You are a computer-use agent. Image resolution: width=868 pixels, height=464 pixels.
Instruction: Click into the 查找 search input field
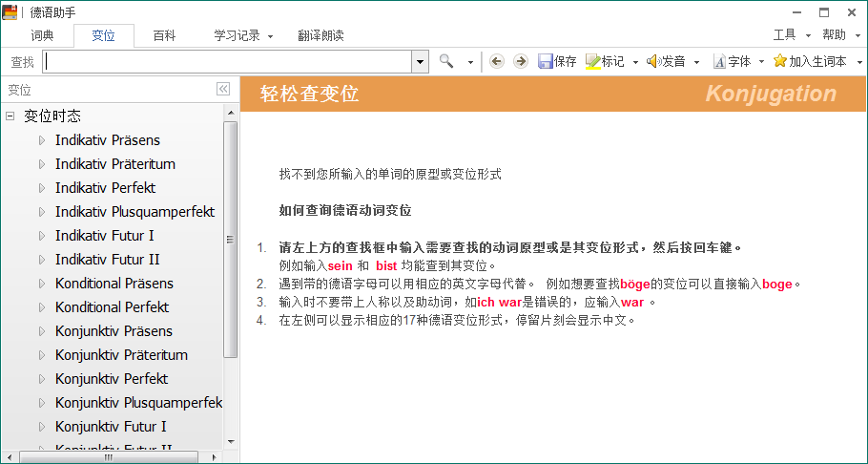click(x=227, y=61)
